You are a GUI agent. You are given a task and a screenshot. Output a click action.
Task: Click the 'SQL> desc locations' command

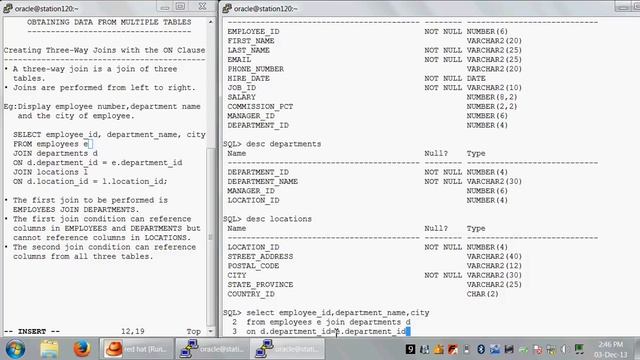point(267,219)
